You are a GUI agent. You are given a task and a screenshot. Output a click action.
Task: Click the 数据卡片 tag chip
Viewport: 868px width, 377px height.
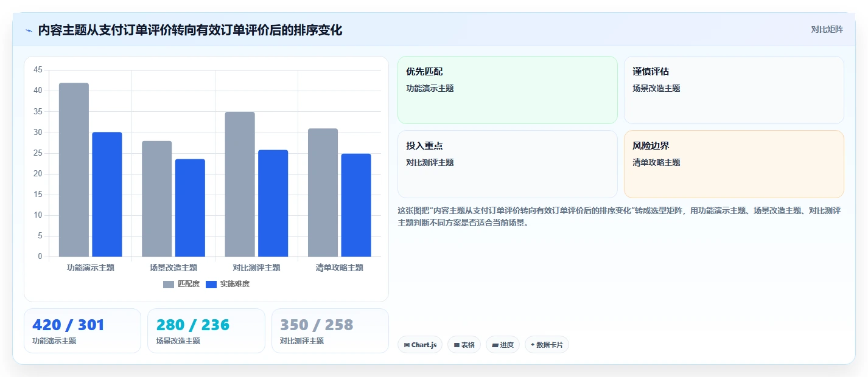pyautogui.click(x=547, y=345)
